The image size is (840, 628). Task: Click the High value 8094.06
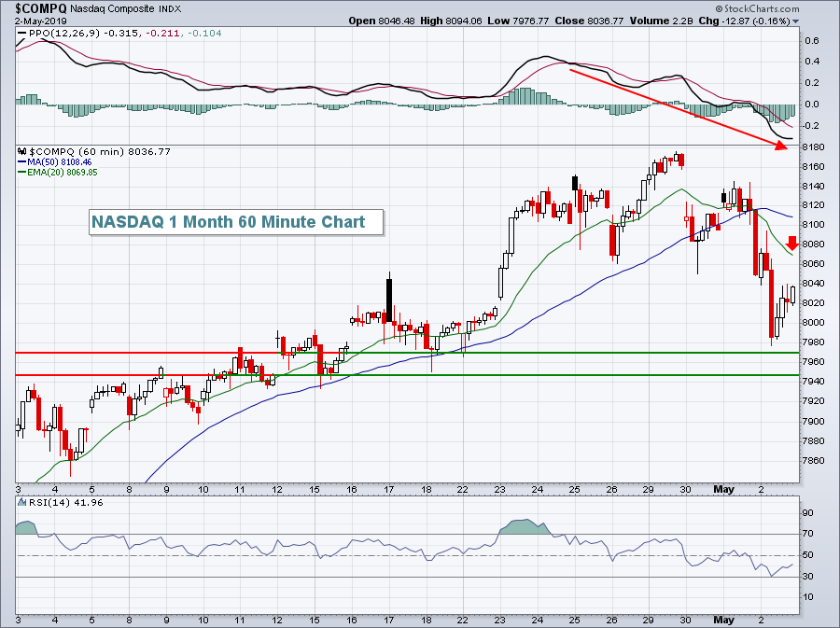click(463, 21)
